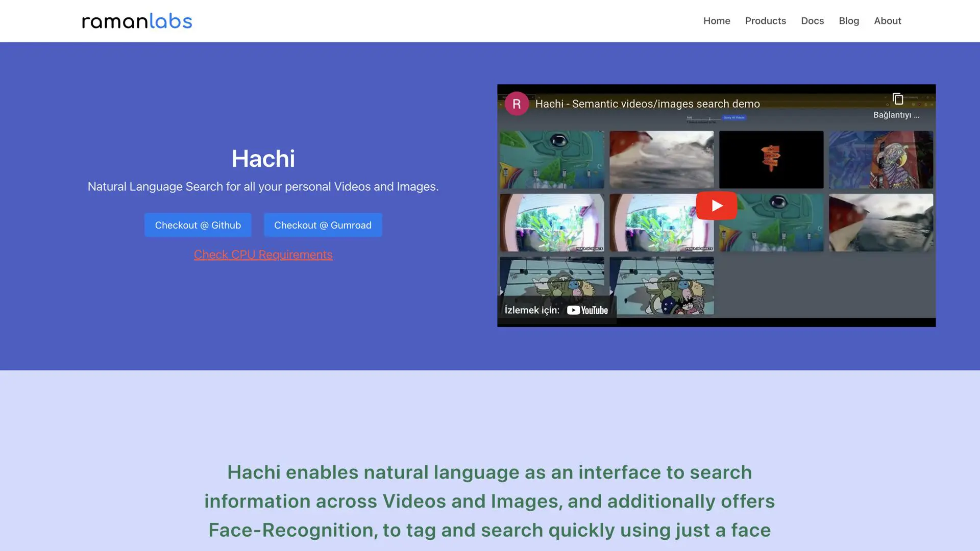This screenshot has height=551, width=980.
Task: Click the Query All Videos button in the demo
Action: pos(733,117)
